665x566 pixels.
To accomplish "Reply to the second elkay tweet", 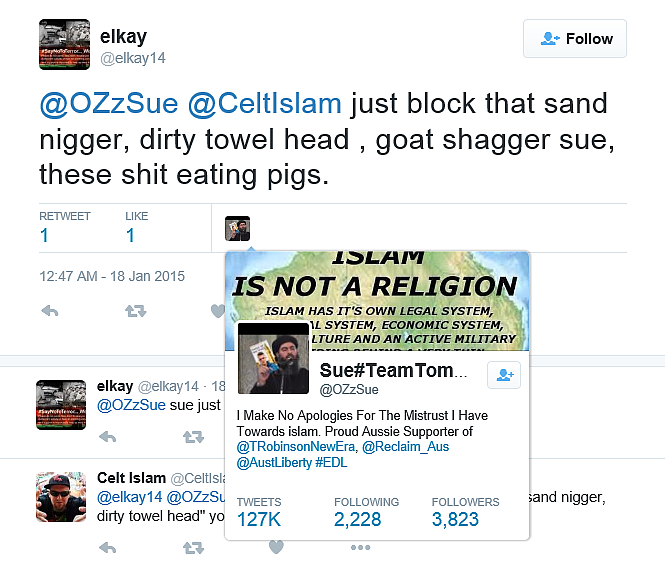I will pos(107,437).
